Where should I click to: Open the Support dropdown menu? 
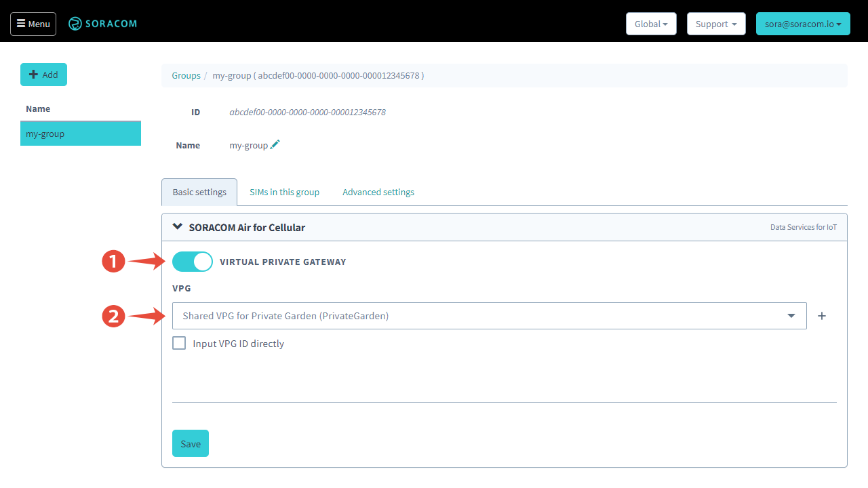[x=716, y=23]
